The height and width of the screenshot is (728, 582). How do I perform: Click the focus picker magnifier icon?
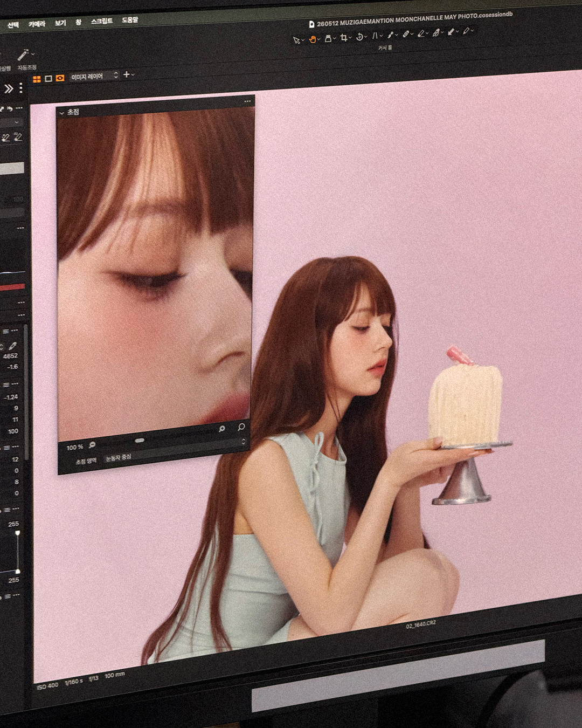tap(241, 427)
